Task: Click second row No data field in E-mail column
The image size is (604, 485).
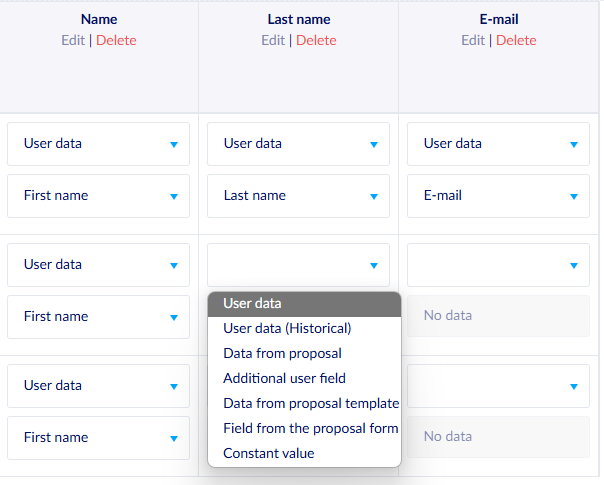Action: coord(498,316)
